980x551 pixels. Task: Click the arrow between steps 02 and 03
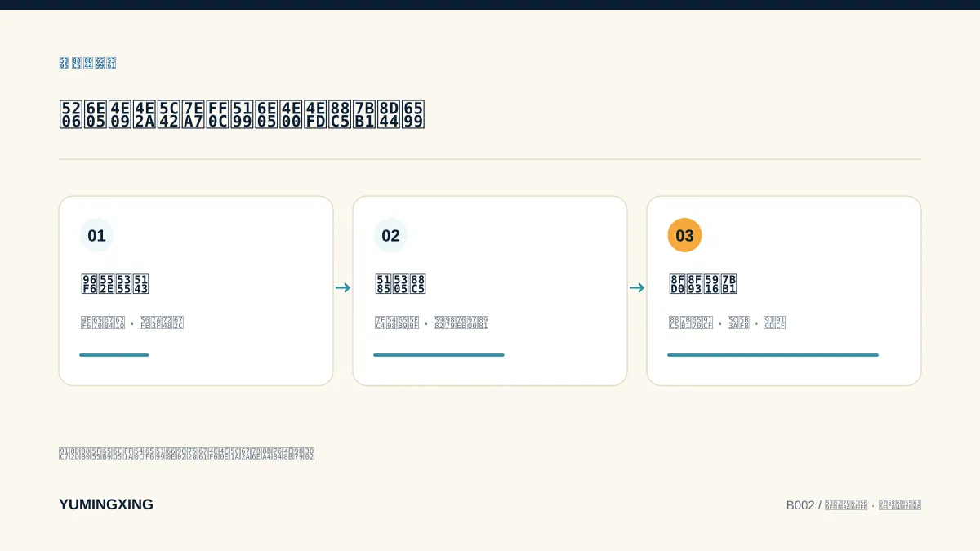coord(637,287)
